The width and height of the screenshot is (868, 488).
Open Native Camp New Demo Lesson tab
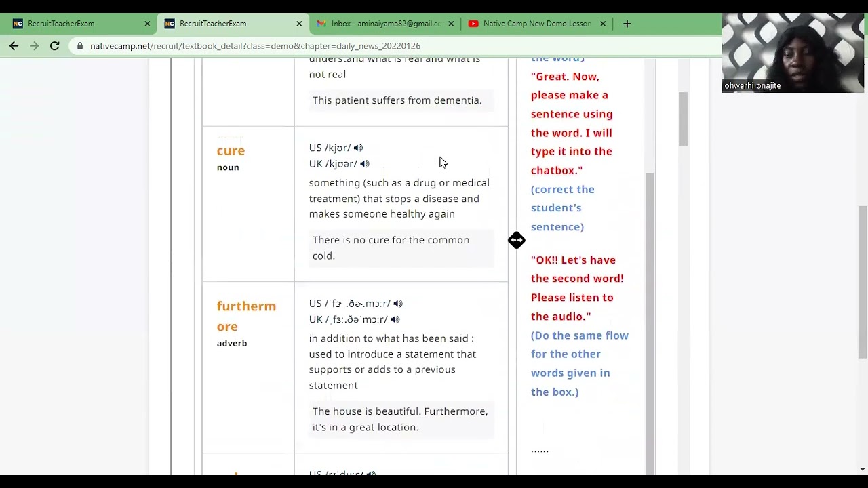536,24
